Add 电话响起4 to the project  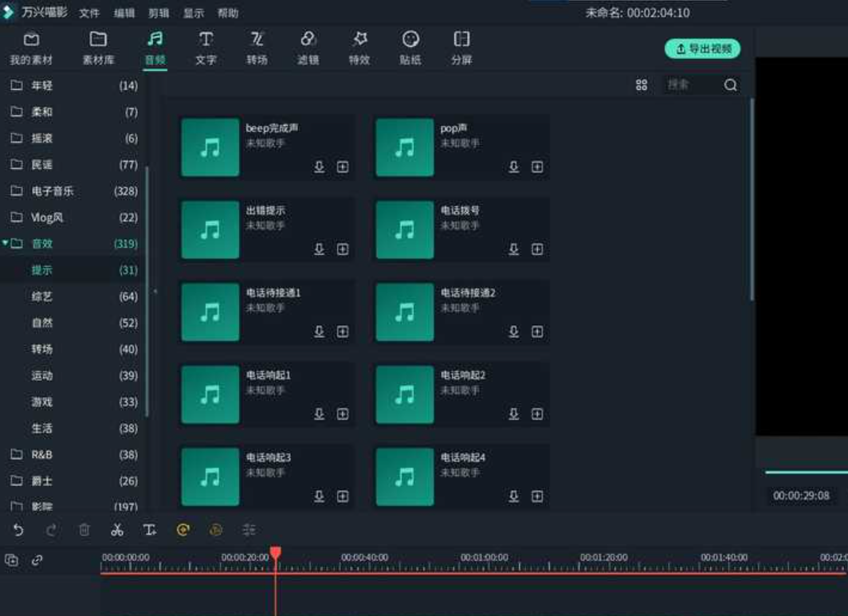[537, 496]
